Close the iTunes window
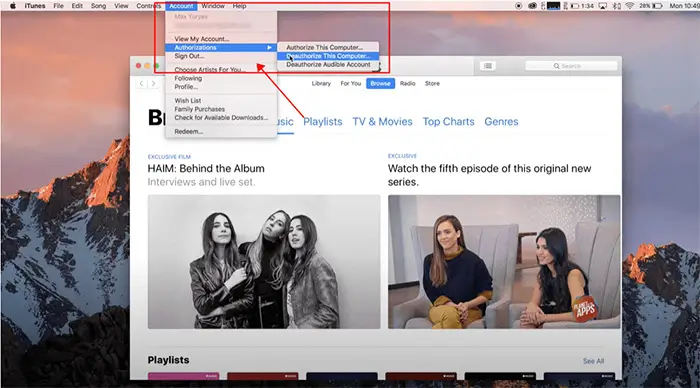Viewport: 700px width, 388px height. (139, 66)
